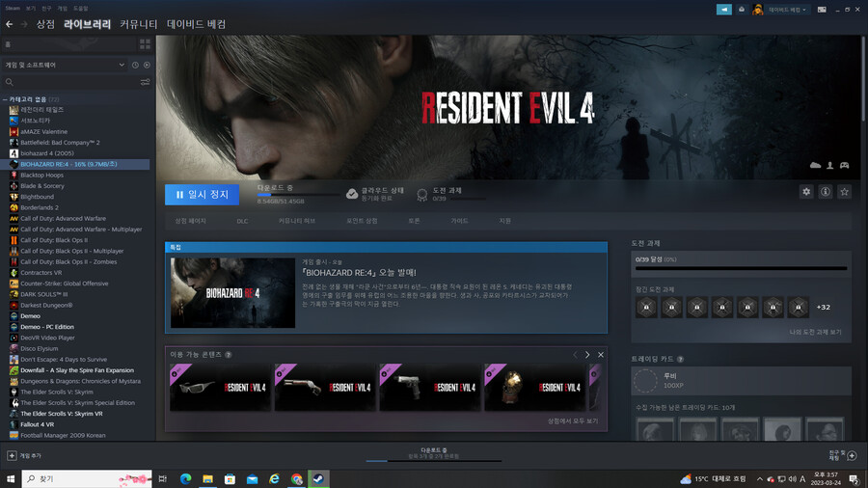This screenshot has height=488, width=868.
Task: Click the plus icon for 게임 추가
Action: (x=12, y=455)
